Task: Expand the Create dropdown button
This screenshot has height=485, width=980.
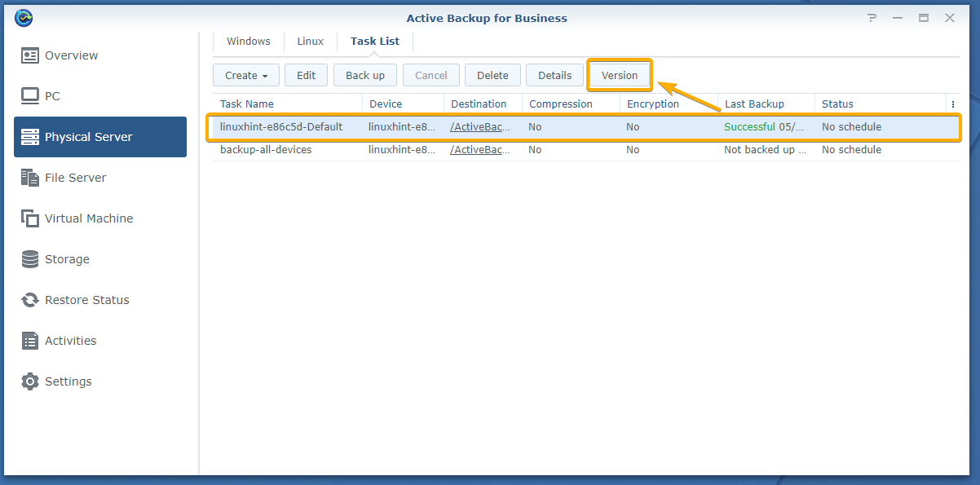Action: pyautogui.click(x=245, y=76)
